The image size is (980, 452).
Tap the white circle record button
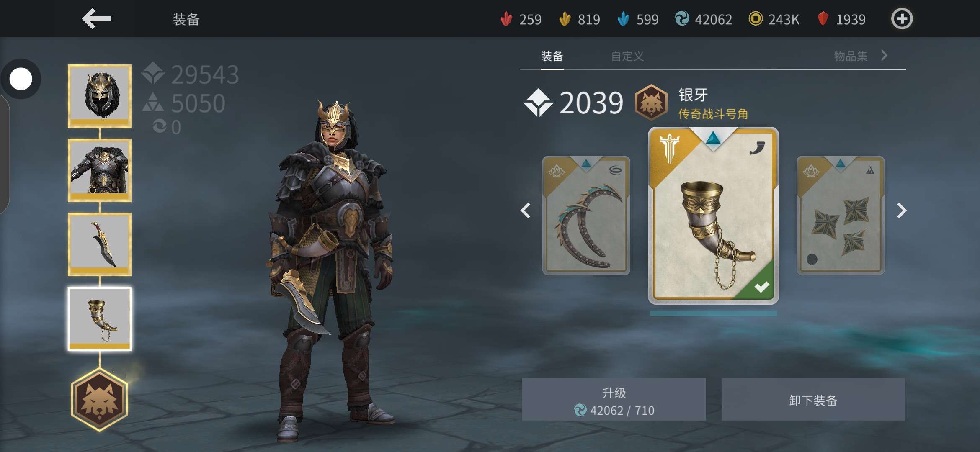(21, 79)
